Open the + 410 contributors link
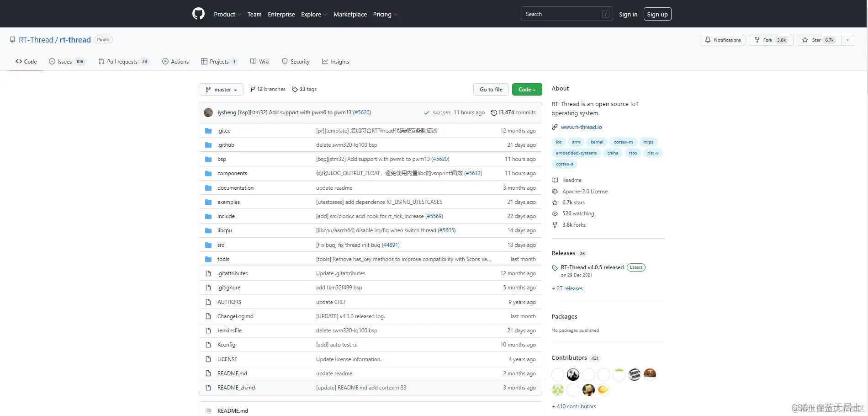The image size is (868, 416). click(x=574, y=406)
